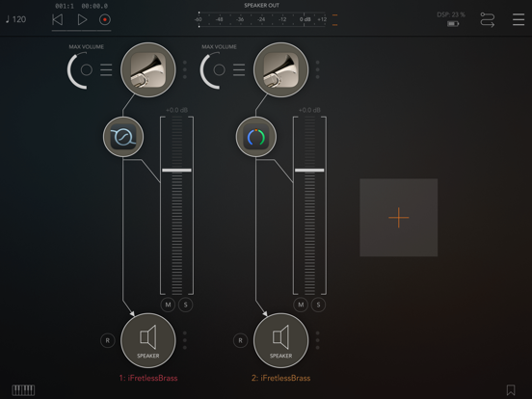532x399 pixels.
Task: Open the circular knob effect on channel 2
Action: pos(255,137)
